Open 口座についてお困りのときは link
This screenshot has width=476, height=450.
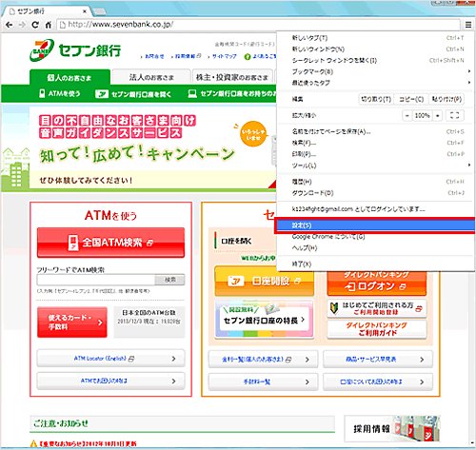pyautogui.click(x=378, y=382)
